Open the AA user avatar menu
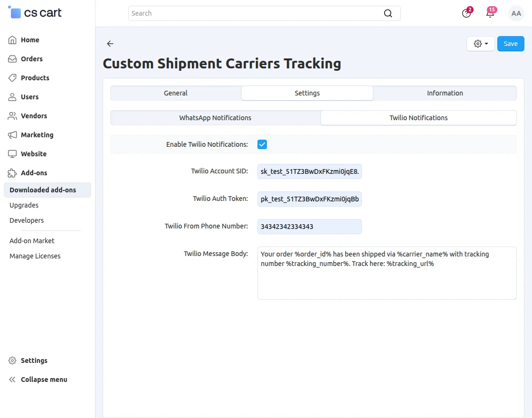This screenshot has width=532, height=418. coord(516,14)
